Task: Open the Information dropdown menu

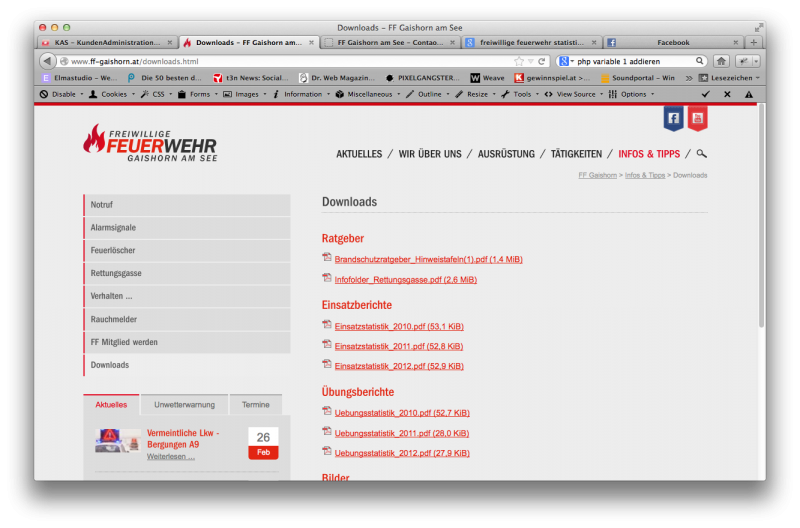Action: pos(301,94)
